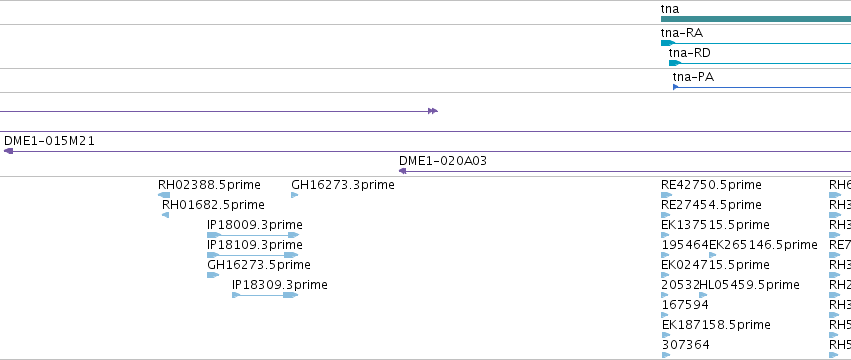Screen dimensions: 851x360
Task: Select the 307364 EST arrow glyph
Action: (x=666, y=355)
